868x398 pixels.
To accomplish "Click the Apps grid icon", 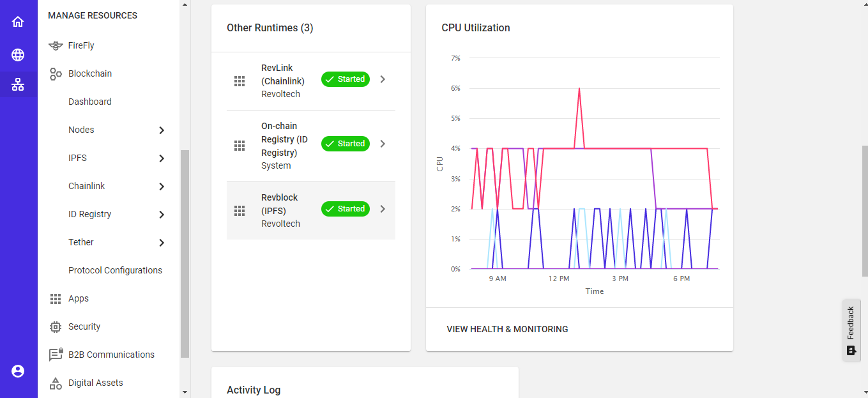I will point(56,298).
